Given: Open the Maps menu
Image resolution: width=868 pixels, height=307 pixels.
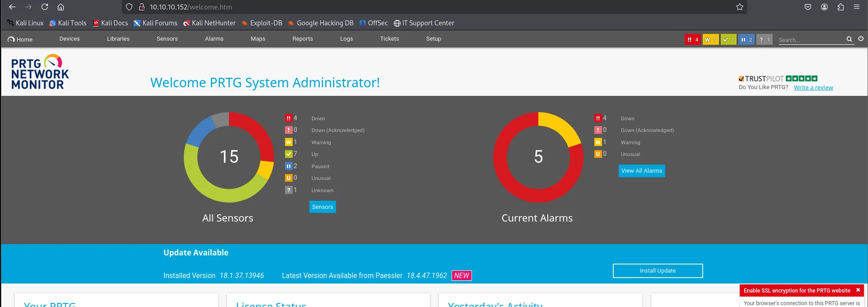Looking at the screenshot, I should coord(258,39).
